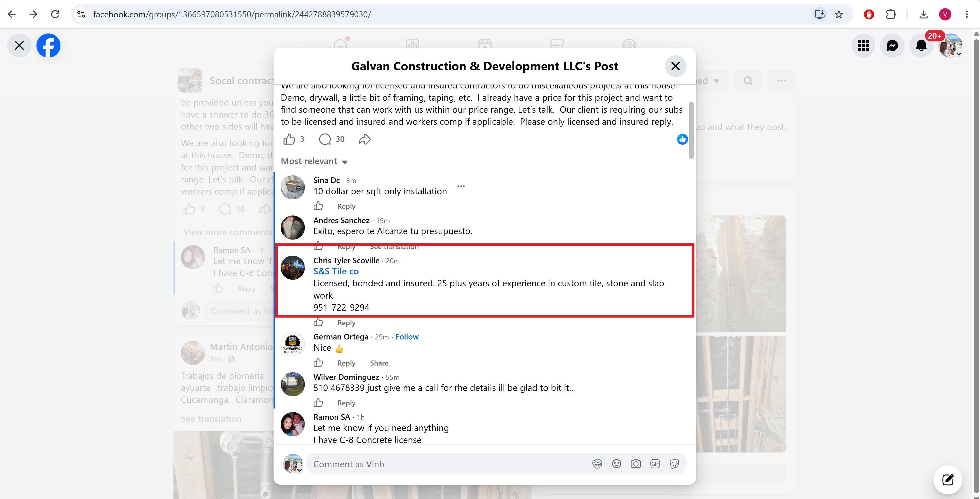Start a new message with compose icon
Viewport: 980px width, 499px height.
(948, 480)
